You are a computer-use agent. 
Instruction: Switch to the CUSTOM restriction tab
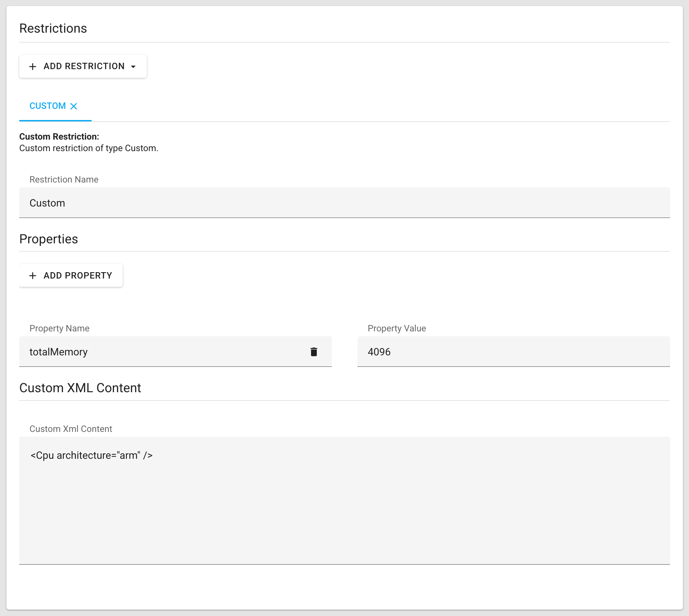[x=48, y=106]
